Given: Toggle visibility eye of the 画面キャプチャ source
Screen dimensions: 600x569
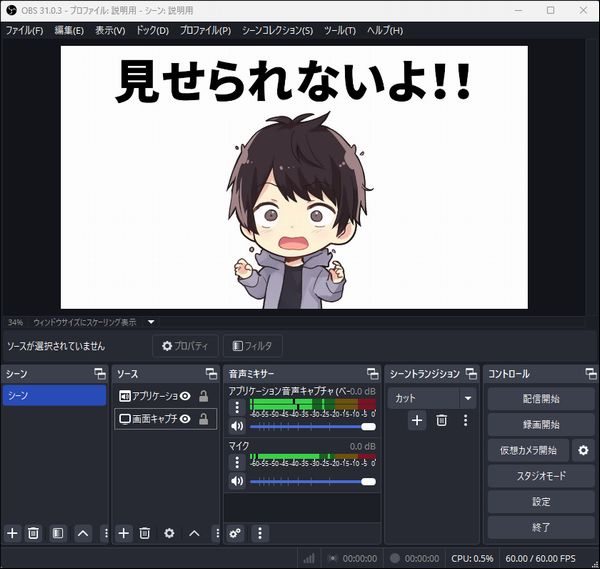Looking at the screenshot, I should pos(185,419).
